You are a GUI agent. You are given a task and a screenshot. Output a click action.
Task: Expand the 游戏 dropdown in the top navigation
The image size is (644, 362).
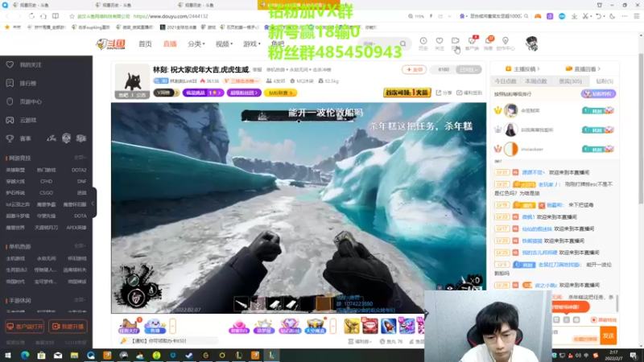(252, 44)
